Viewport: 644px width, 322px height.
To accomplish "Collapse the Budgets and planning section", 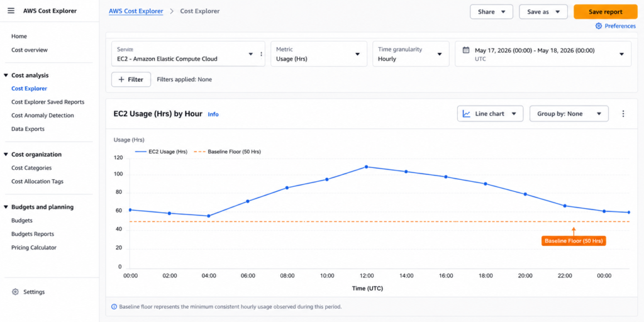I will coord(6,207).
